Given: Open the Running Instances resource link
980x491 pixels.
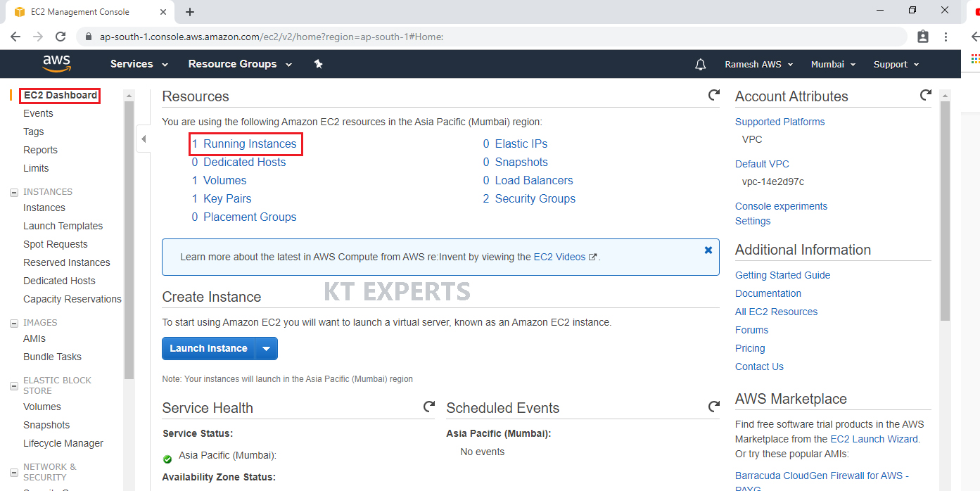Looking at the screenshot, I should coord(250,144).
